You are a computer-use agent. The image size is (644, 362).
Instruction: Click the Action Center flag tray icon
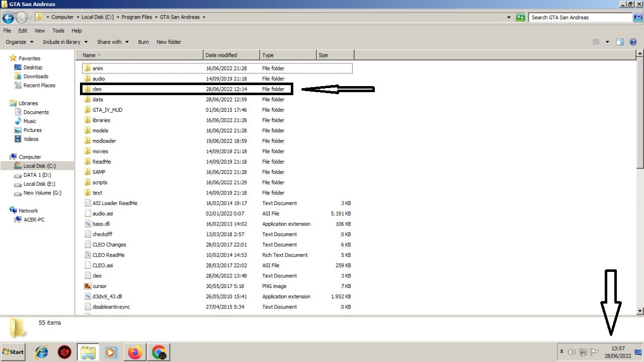click(594, 352)
